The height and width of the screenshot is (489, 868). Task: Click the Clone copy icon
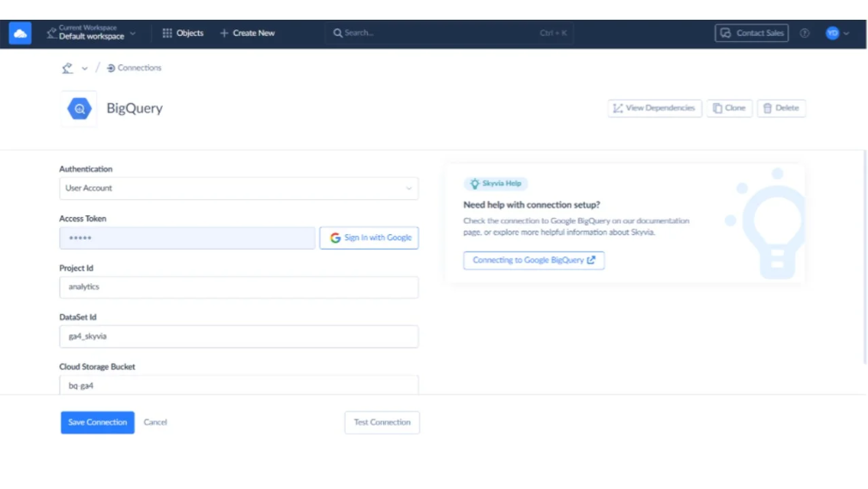point(717,109)
